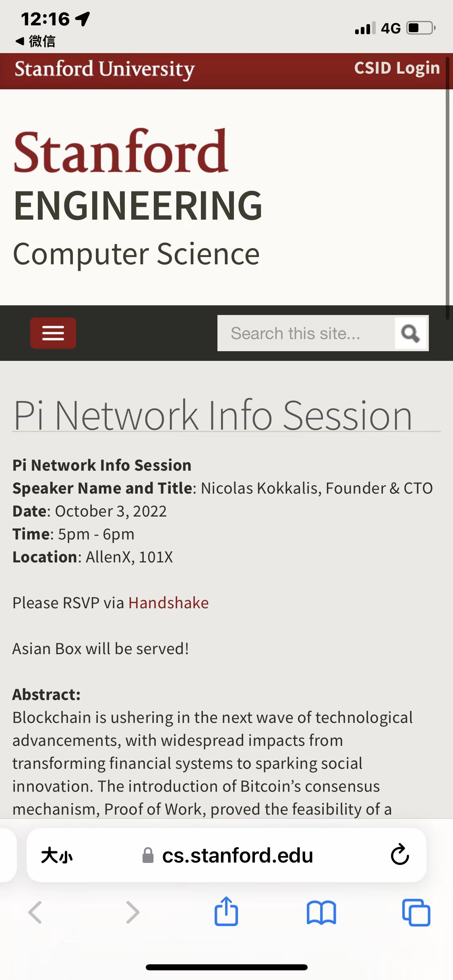The width and height of the screenshot is (453, 980).
Task: Click the search magnifier button
Action: coord(410,333)
